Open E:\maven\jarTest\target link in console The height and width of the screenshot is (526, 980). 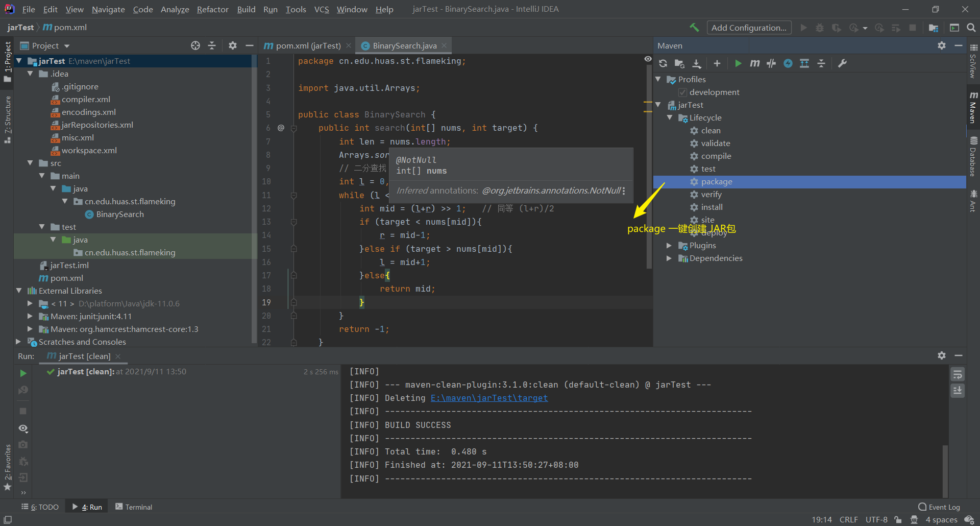[x=489, y=398]
